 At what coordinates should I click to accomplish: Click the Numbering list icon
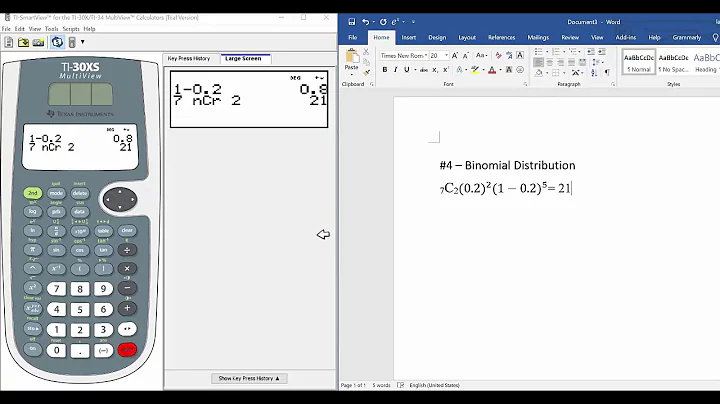[556, 51]
